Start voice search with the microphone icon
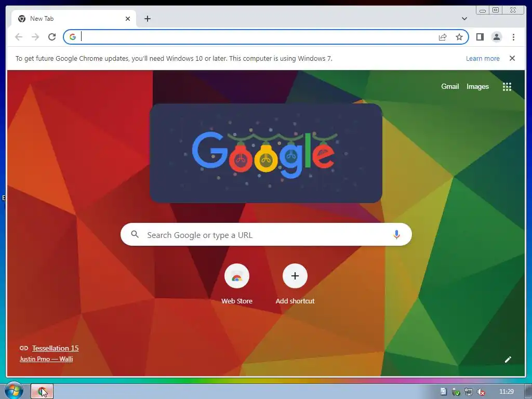The width and height of the screenshot is (532, 399). [x=396, y=234]
